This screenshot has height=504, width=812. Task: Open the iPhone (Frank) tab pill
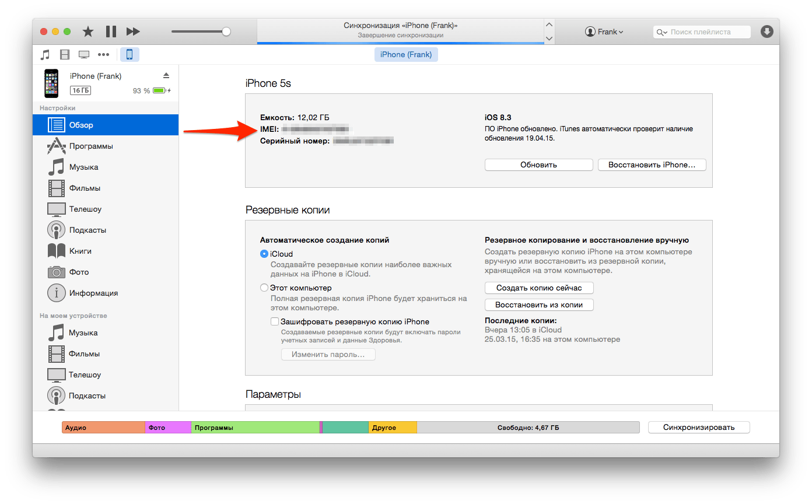click(406, 55)
